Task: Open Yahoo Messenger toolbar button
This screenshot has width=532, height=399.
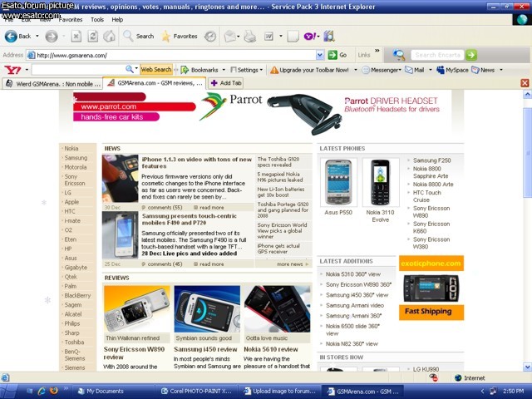Action: click(380, 70)
